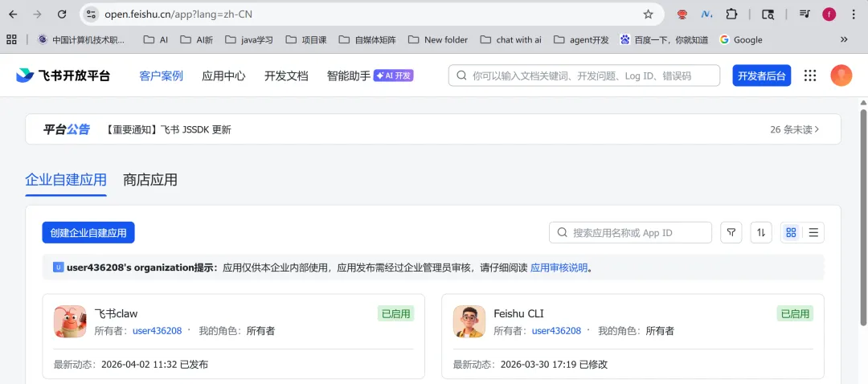Click 2026-04-02 11:32 已发布 activity text
The height and width of the screenshot is (384, 868).
[x=156, y=365]
